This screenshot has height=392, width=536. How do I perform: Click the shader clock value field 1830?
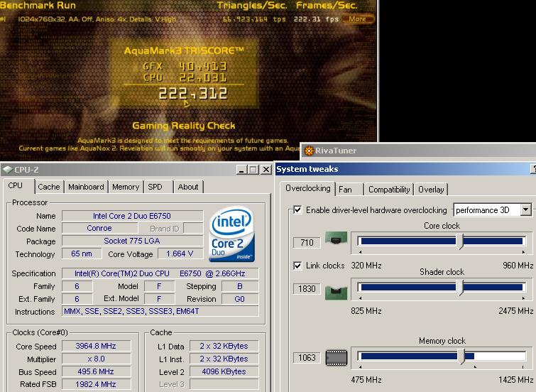point(307,289)
